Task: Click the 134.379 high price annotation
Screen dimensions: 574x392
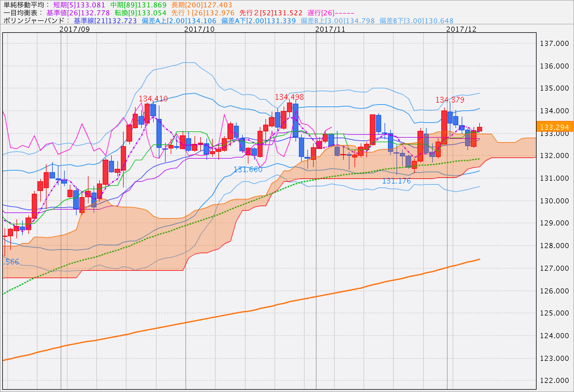Action: (x=450, y=100)
